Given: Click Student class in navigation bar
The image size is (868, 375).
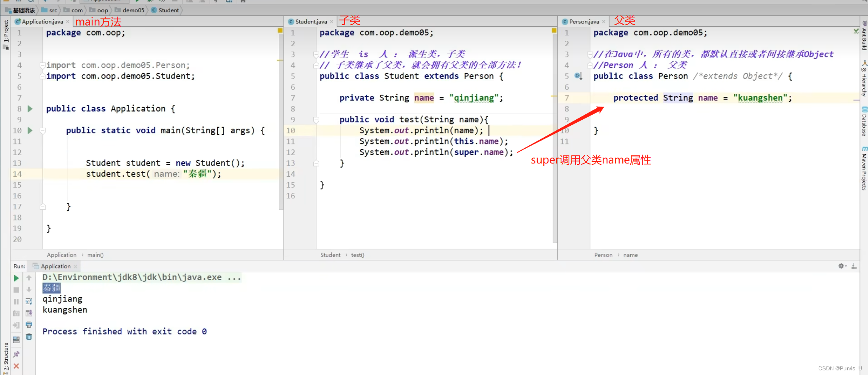Looking at the screenshot, I should click(x=165, y=10).
